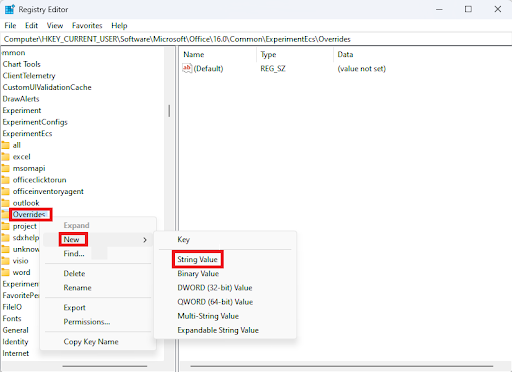Choose Delete from the context menu
This screenshot has width=512, height=372.
(74, 274)
